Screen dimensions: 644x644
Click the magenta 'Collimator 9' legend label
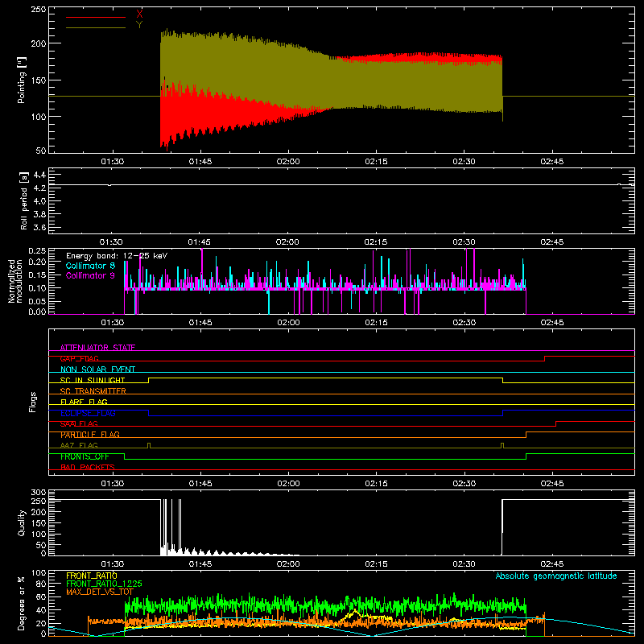pos(90,275)
